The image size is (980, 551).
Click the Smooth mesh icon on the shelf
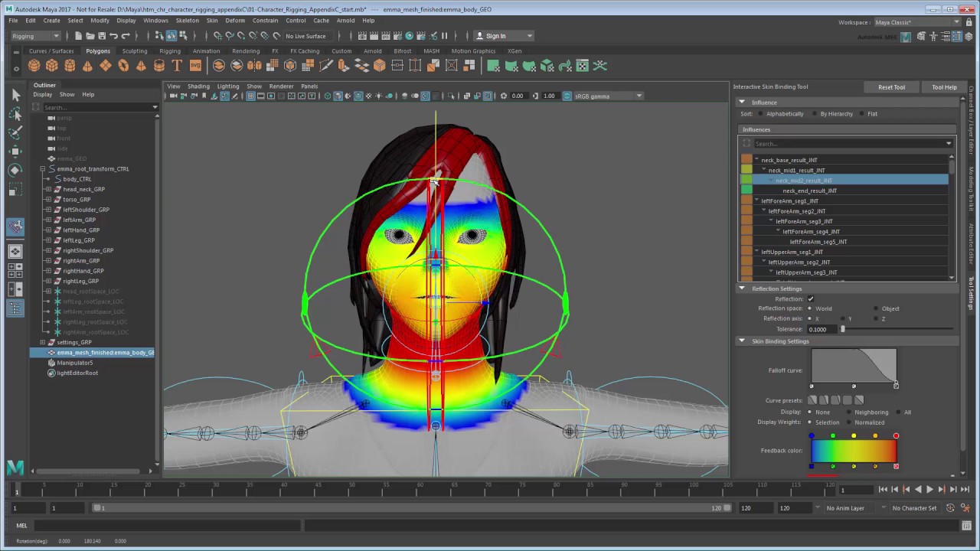point(218,66)
